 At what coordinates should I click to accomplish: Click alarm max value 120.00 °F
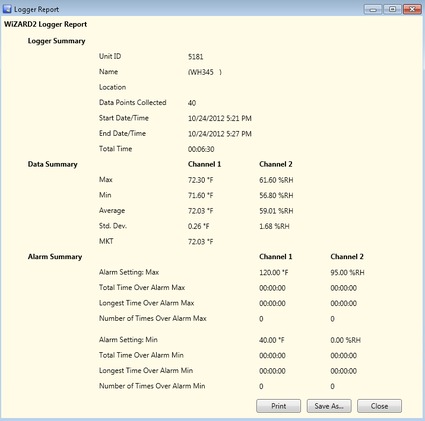[x=273, y=273]
